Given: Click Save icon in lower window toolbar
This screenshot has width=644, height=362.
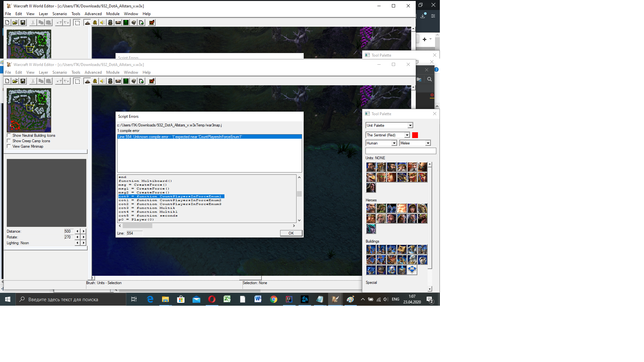Looking at the screenshot, I should point(23,81).
